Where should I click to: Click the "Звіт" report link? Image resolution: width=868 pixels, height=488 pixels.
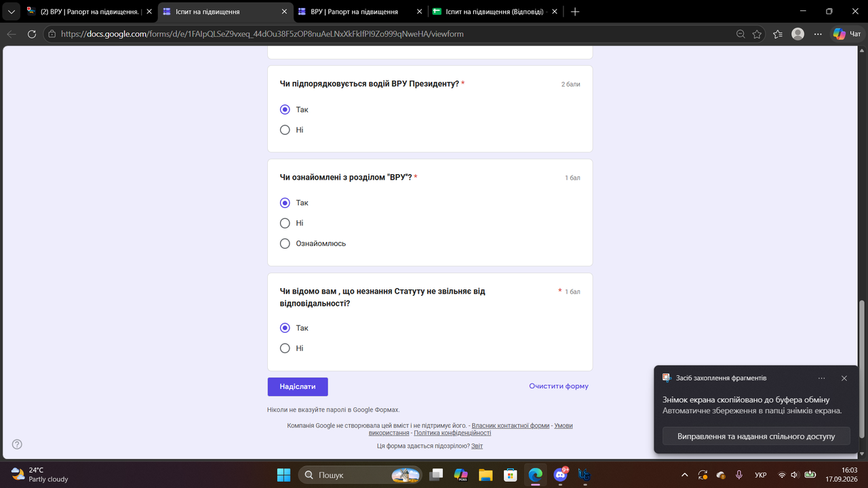click(x=477, y=446)
